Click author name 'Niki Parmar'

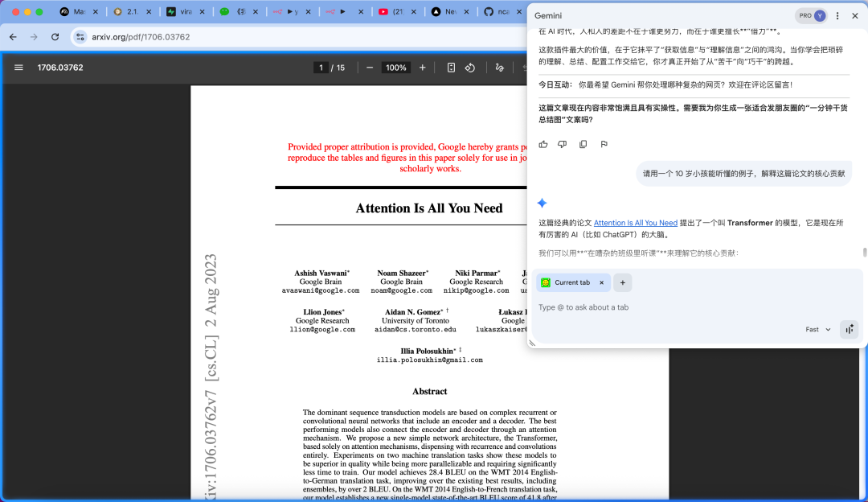pyautogui.click(x=477, y=274)
